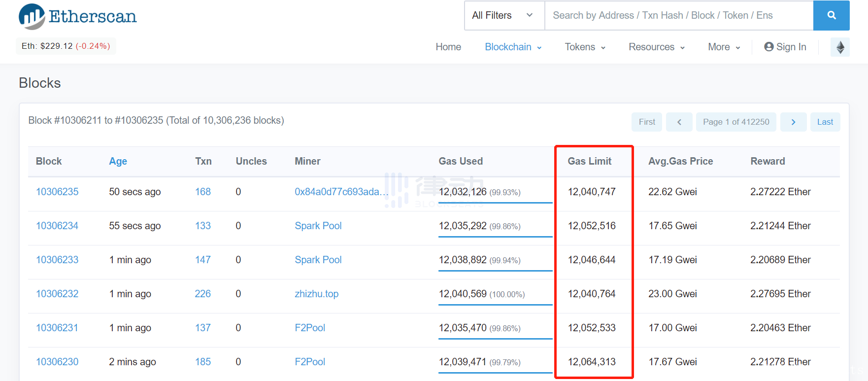Open block 10306232
868x381 pixels.
tap(57, 294)
